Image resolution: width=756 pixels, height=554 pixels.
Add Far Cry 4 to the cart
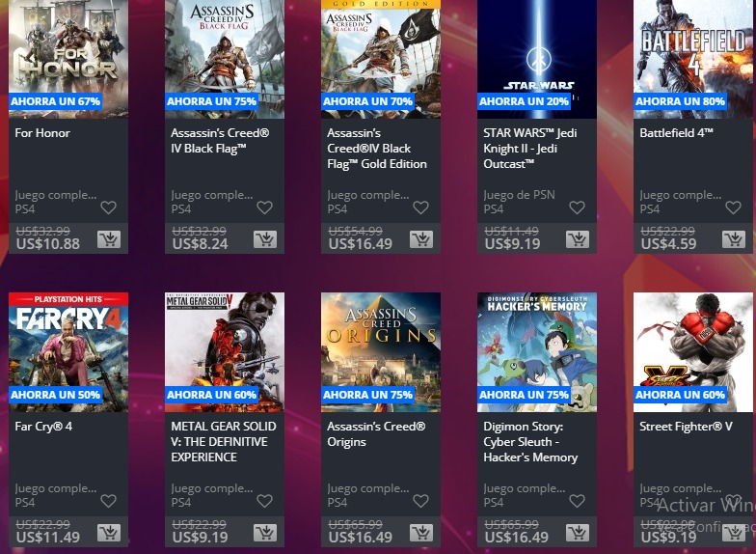tap(109, 533)
